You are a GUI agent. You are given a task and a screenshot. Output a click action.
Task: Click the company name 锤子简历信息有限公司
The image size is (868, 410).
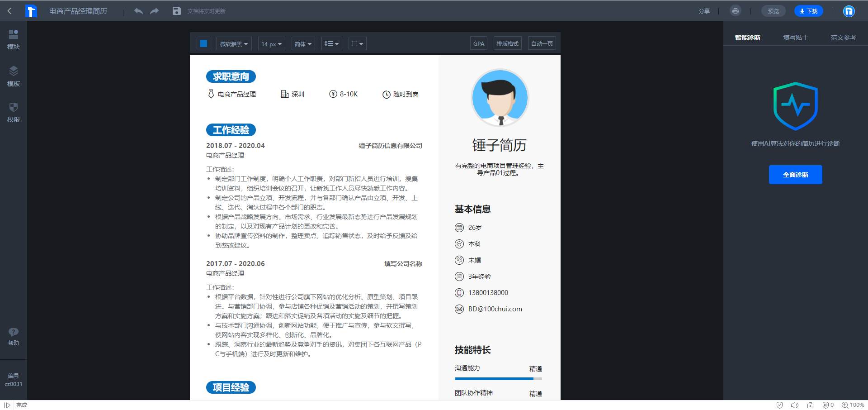[x=391, y=146]
